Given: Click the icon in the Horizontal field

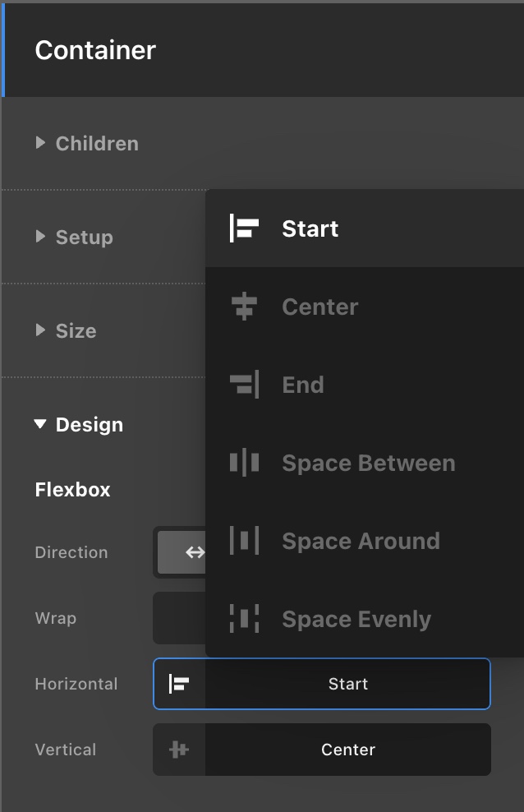Looking at the screenshot, I should coord(179,684).
